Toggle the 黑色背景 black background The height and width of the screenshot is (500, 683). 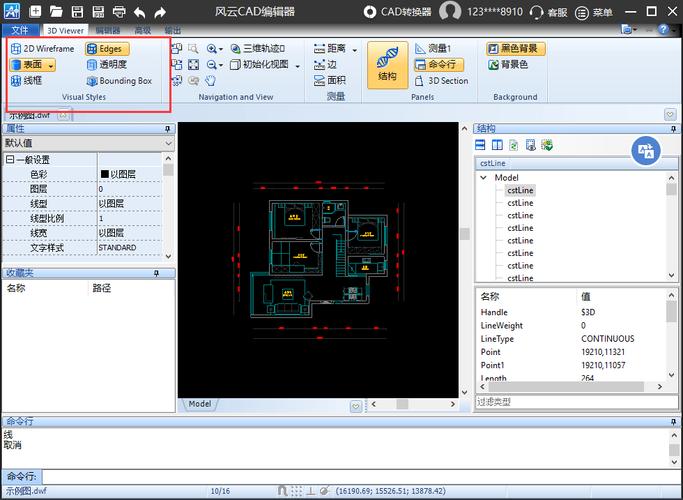point(516,48)
